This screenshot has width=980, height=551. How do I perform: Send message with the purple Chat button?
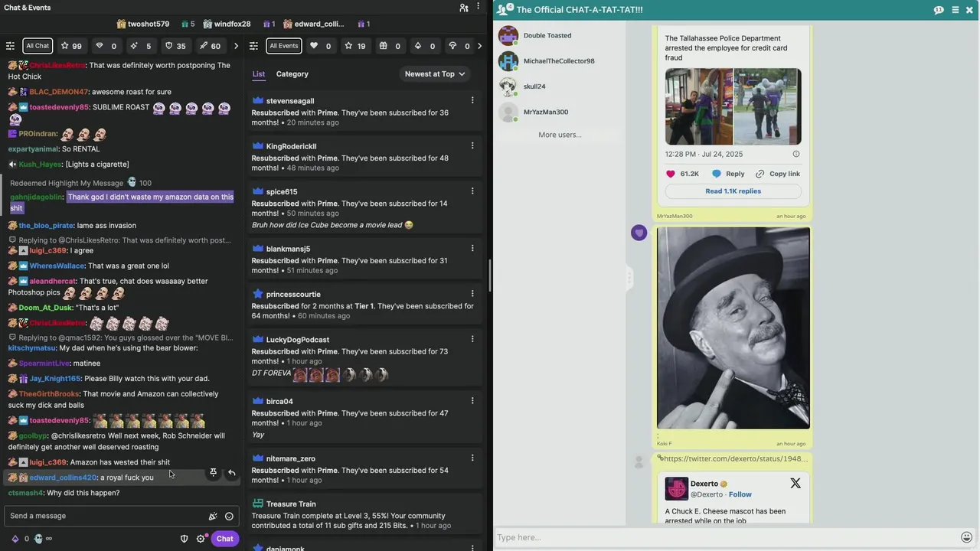point(224,539)
